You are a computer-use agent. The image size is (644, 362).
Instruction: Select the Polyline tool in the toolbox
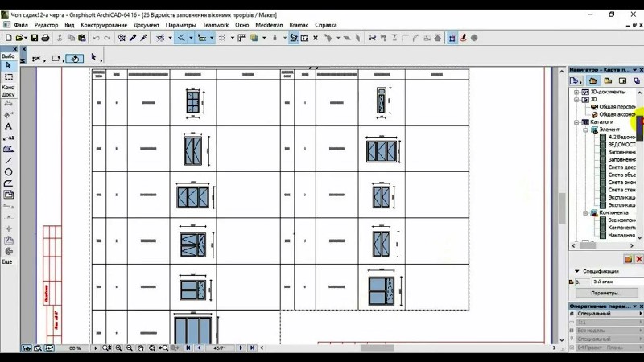click(x=8, y=183)
